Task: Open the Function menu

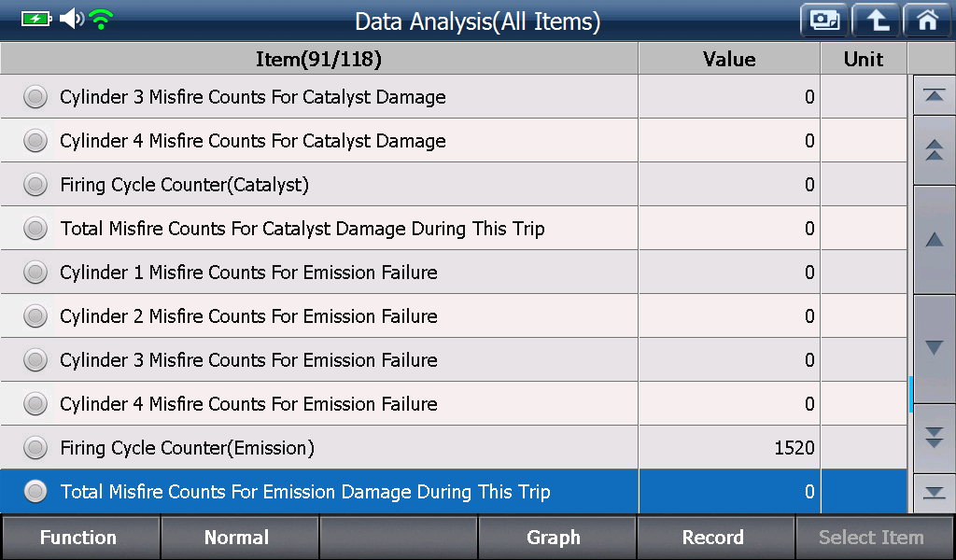Action: pos(79,538)
